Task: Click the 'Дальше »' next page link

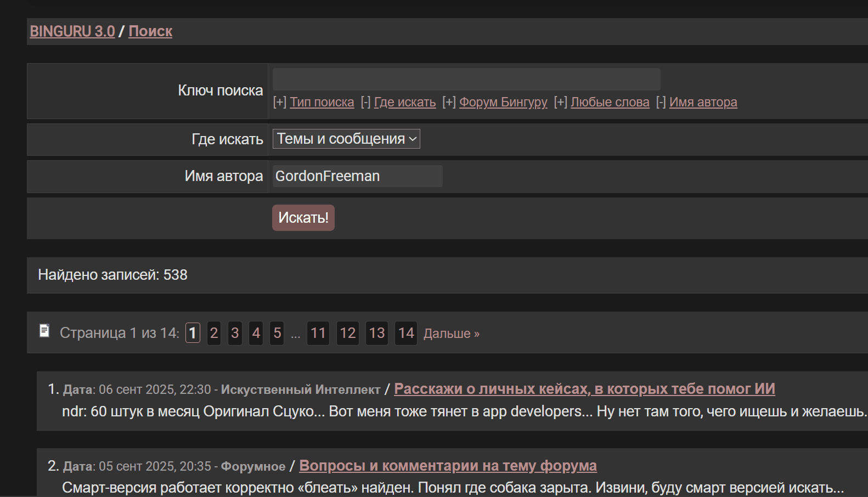Action: click(451, 334)
